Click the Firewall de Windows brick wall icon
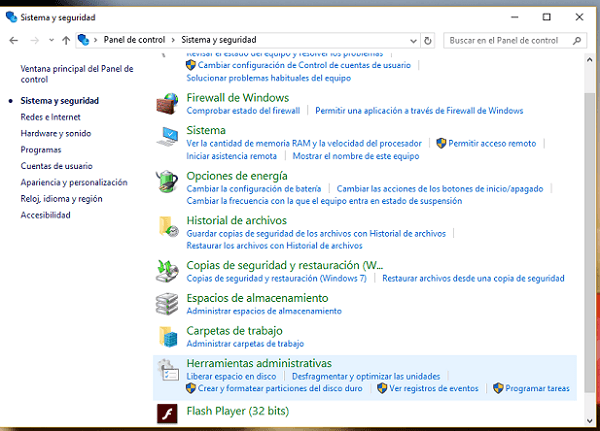This screenshot has width=600, height=431. (167, 104)
